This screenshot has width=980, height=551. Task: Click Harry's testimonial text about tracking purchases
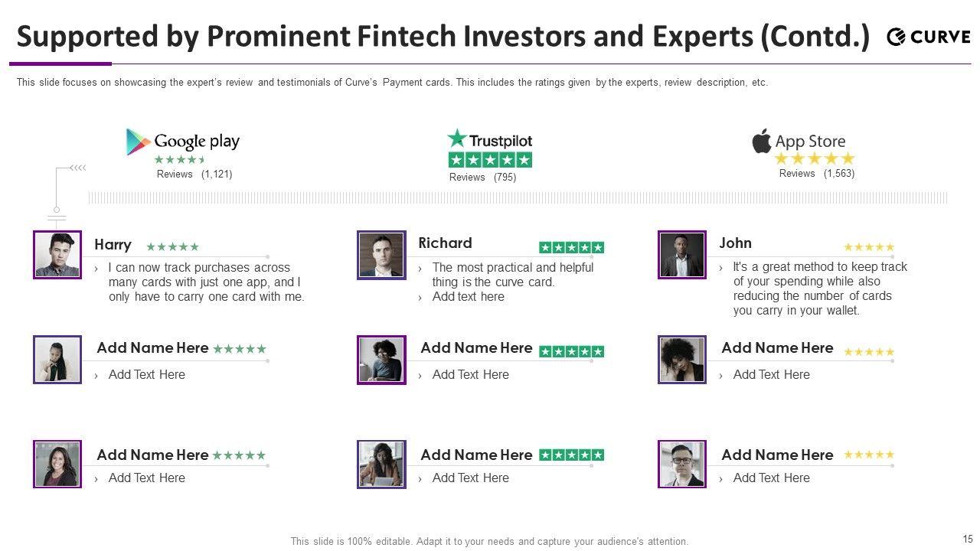pyautogui.click(x=206, y=282)
